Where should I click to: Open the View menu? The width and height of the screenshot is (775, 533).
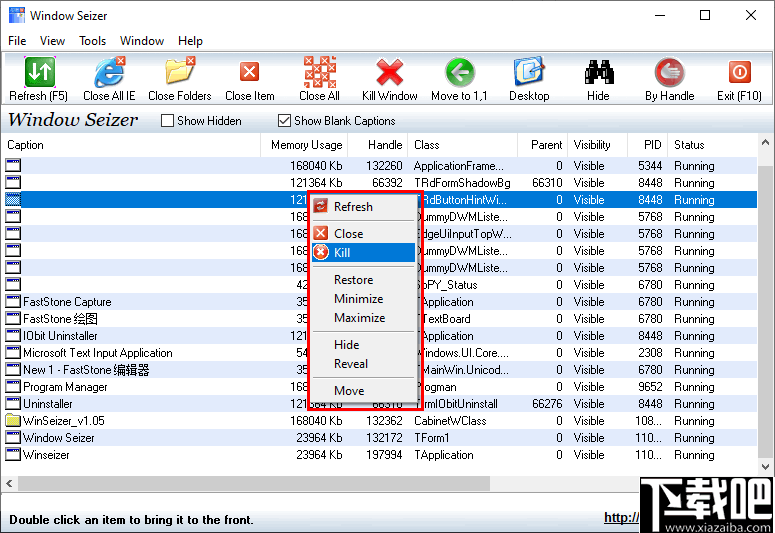(x=52, y=41)
